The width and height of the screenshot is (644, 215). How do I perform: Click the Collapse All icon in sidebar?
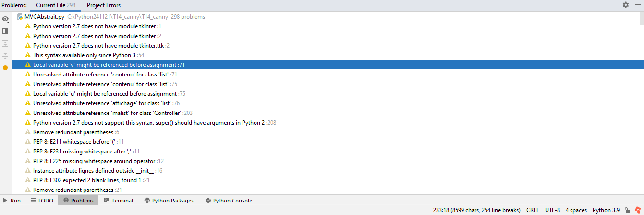coord(5,56)
